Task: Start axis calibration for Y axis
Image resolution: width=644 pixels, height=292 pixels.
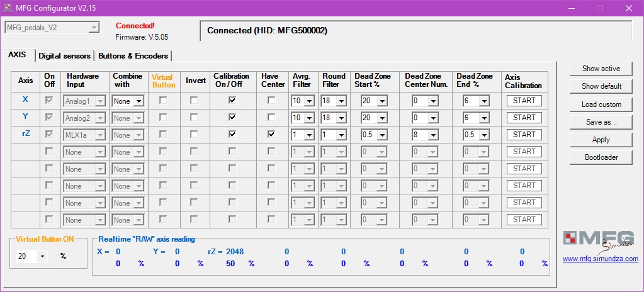Action: tap(524, 118)
